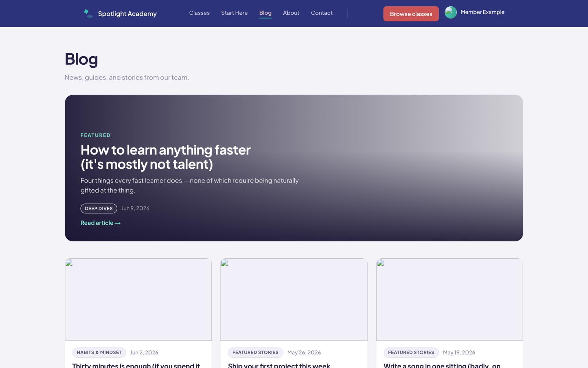Click the Jun 9, 2026 date text
Image resolution: width=588 pixels, height=368 pixels.
[x=135, y=208]
